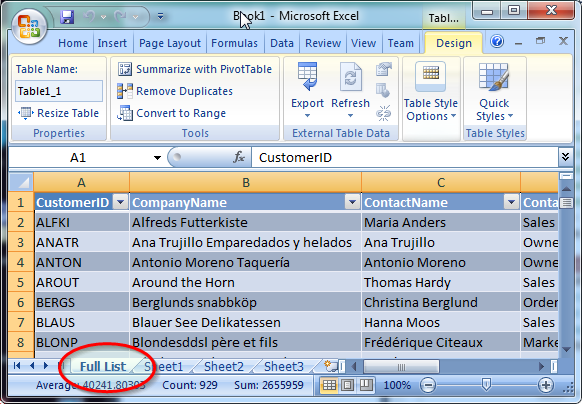Switch to the Sheet3 tab
This screenshot has height=404, width=582.
click(284, 366)
